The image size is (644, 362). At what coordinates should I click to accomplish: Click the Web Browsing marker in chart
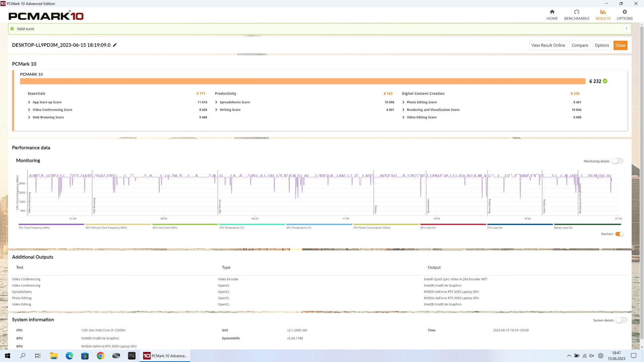click(x=94, y=206)
